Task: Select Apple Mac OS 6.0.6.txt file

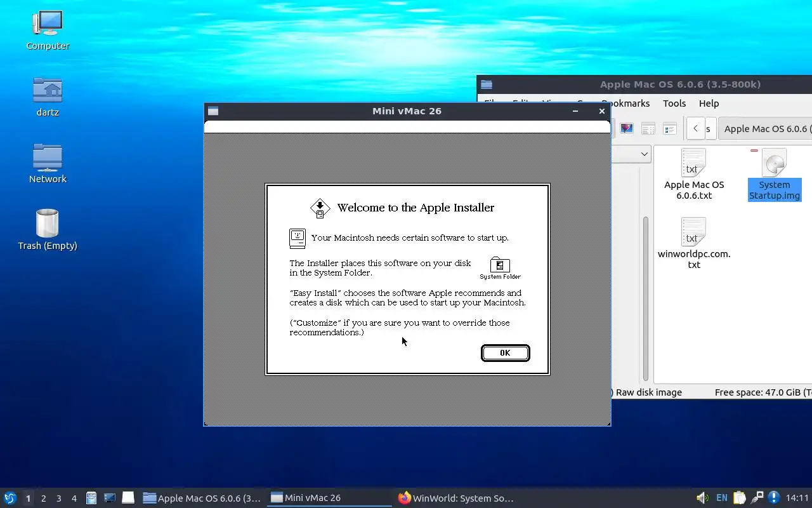Action: tap(694, 175)
